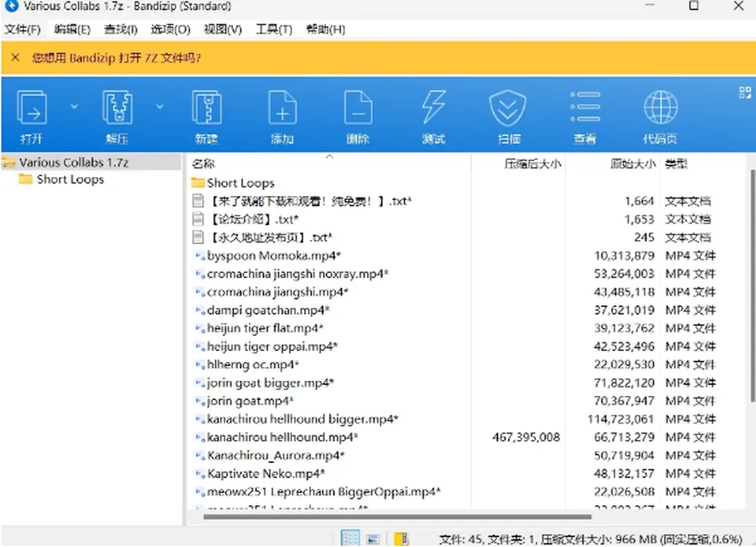Select the text file icon of 来了就能下载和观看 txt
The width and height of the screenshot is (756, 547).
pyautogui.click(x=198, y=201)
